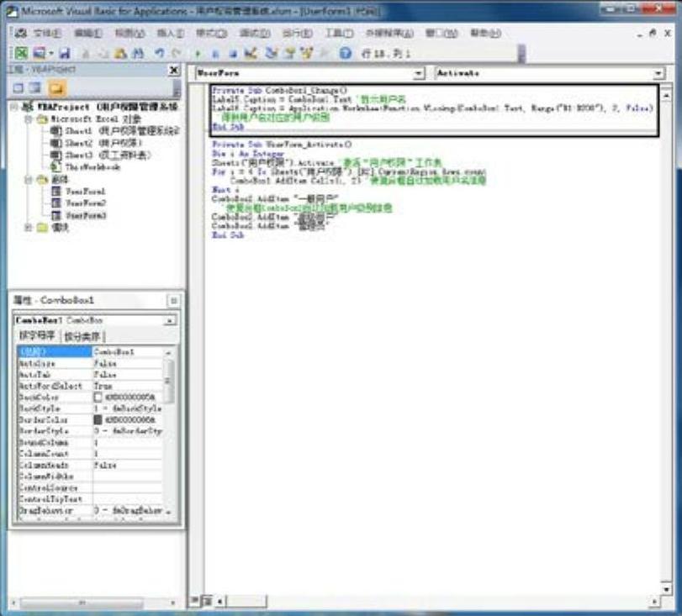Image resolution: width=682 pixels, height=616 pixels.
Task: Switch to 按分类序 categorized tab
Action: [x=82, y=336]
